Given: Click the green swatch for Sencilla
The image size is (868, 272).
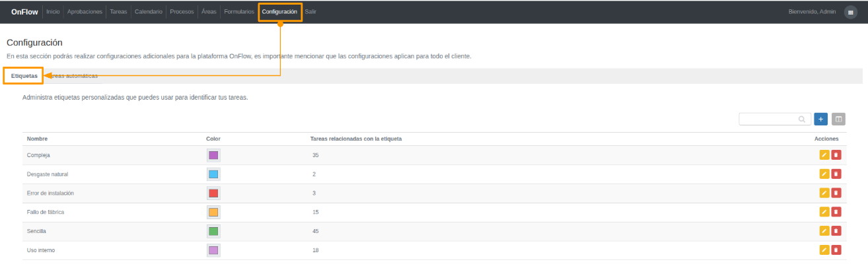Looking at the screenshot, I should point(213,231).
